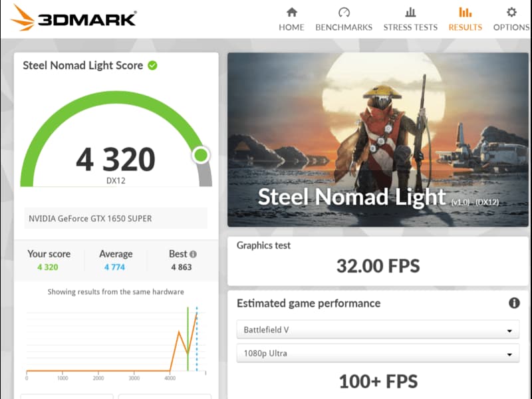Click the 100+ FPS estimate

378,381
